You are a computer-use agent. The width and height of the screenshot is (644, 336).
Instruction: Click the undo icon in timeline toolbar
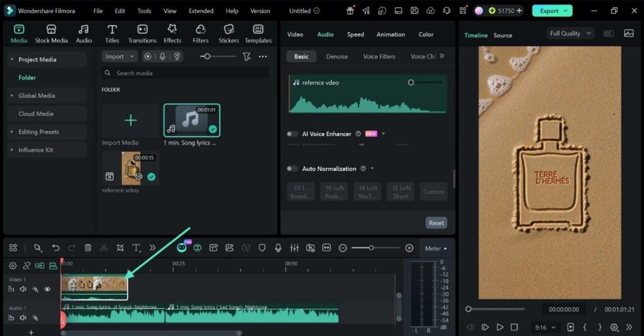(55, 248)
